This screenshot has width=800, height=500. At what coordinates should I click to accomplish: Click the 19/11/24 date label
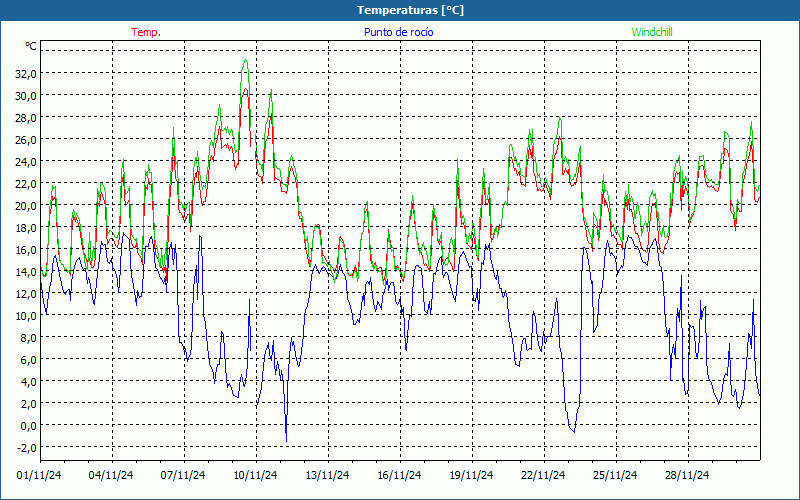[x=471, y=476]
